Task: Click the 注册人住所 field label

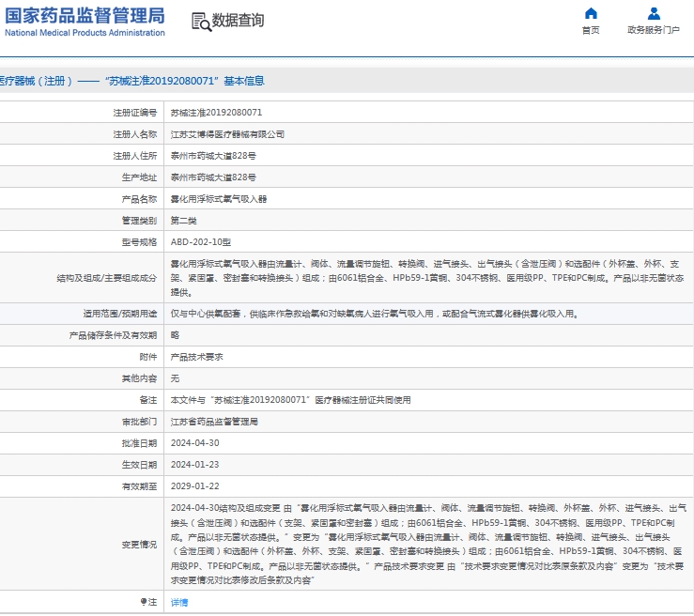Action: coord(135,156)
